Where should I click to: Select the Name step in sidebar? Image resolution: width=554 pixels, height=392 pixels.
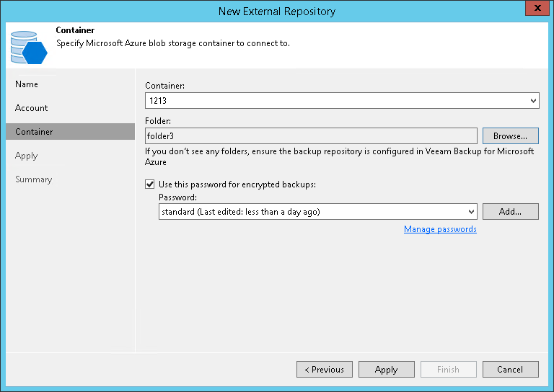tap(27, 84)
